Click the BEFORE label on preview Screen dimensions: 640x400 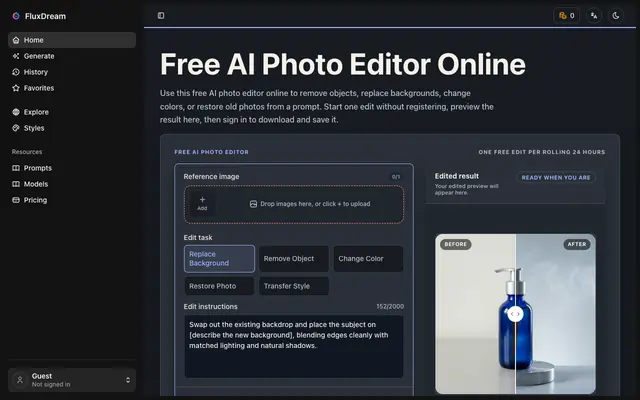point(456,244)
